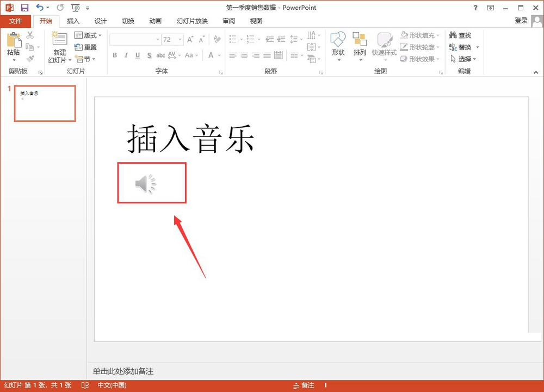Screen dimensions: 544x392
Task: Justify text alignment
Action: [267, 55]
